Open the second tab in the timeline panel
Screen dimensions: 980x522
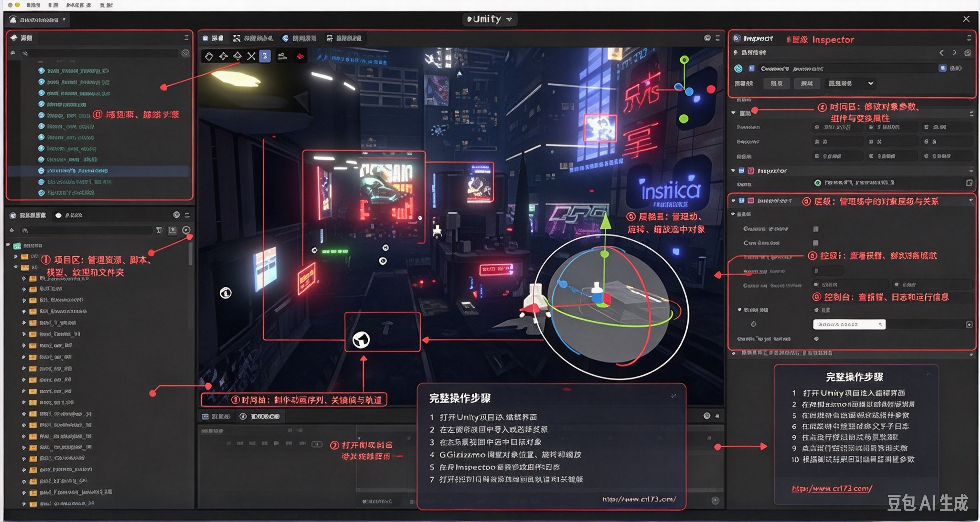(261, 416)
